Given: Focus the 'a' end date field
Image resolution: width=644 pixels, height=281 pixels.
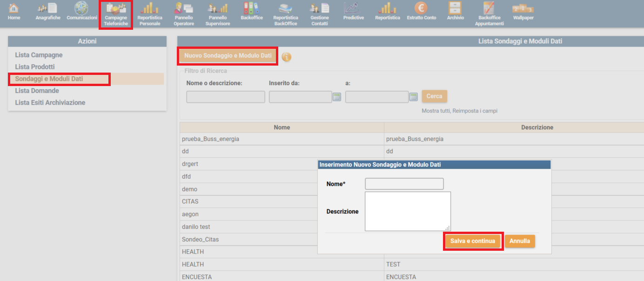Looking at the screenshot, I should coord(377,97).
